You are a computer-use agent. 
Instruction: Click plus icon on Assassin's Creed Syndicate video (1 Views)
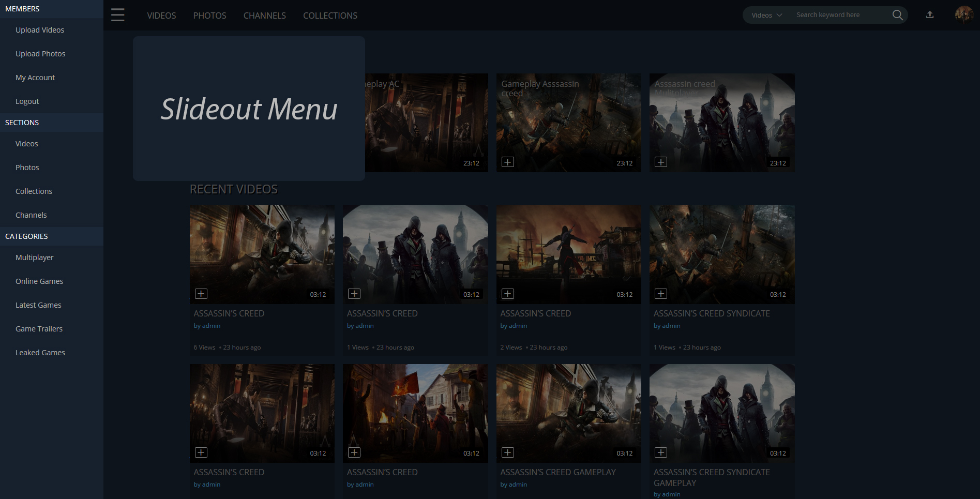pyautogui.click(x=661, y=294)
